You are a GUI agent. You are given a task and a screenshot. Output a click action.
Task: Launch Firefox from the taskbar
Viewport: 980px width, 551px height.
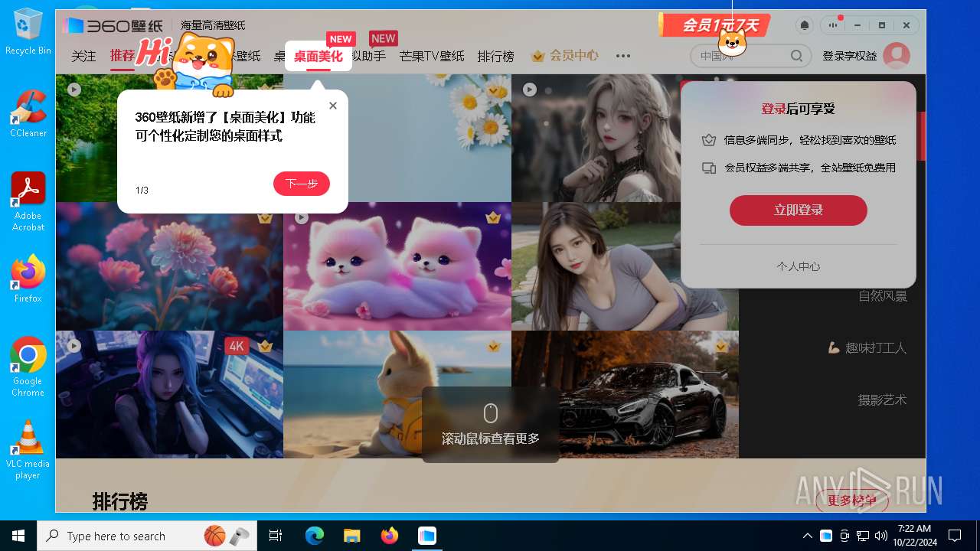coord(390,536)
